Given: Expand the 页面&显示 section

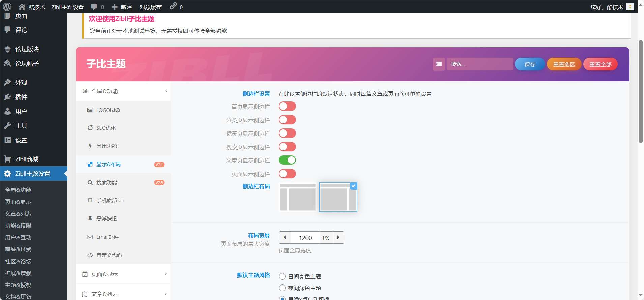Looking at the screenshot, I should [x=123, y=274].
